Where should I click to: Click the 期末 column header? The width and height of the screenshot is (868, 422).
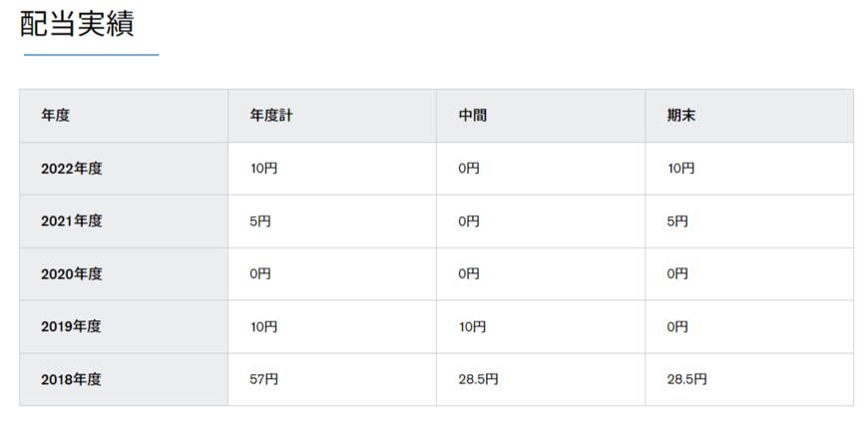681,116
